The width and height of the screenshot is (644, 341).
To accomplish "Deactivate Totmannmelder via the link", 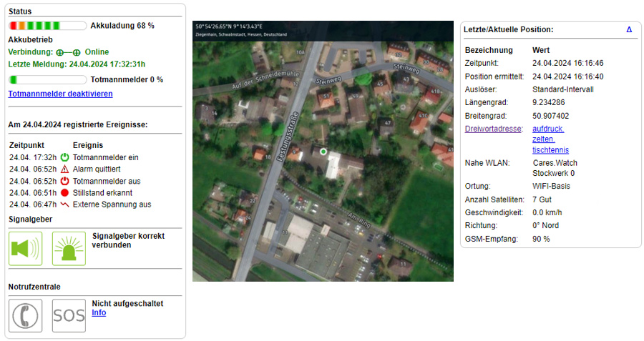I will pos(60,94).
